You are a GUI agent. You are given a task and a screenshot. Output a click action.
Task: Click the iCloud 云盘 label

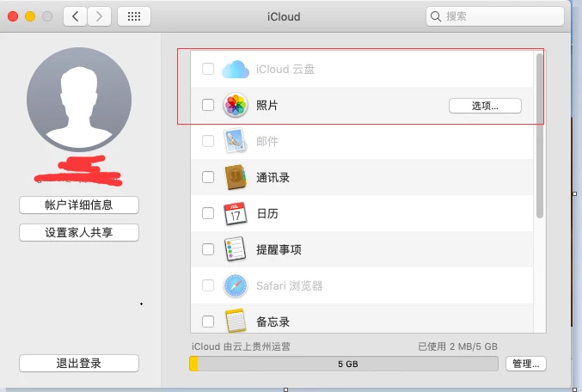[x=285, y=69]
